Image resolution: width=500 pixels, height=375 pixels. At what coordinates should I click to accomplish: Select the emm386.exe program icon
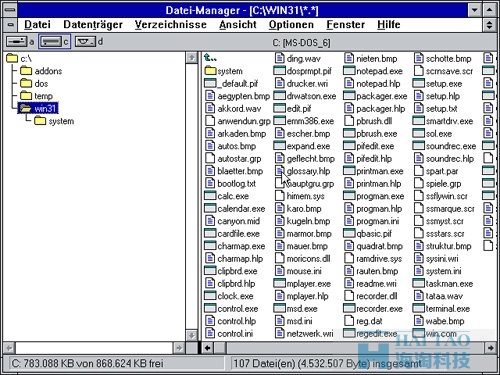coord(280,121)
